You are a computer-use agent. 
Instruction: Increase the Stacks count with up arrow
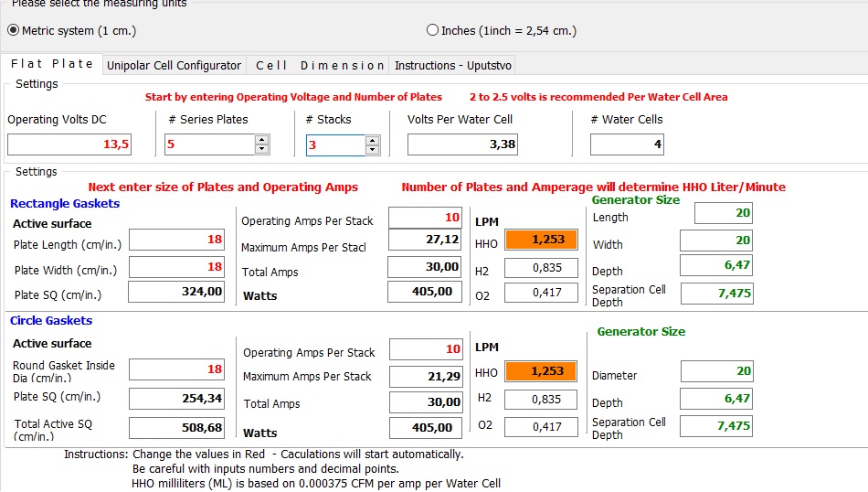click(372, 141)
